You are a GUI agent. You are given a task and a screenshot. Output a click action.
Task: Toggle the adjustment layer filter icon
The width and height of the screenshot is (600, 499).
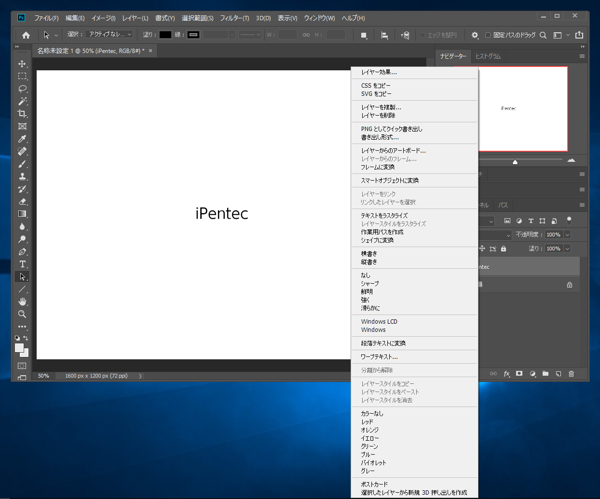[x=519, y=221]
